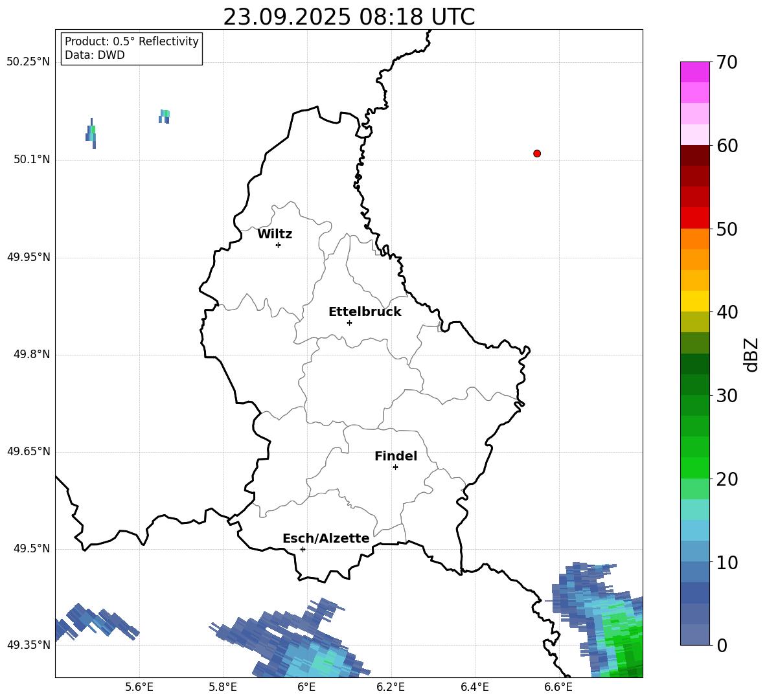This screenshot has height=700, width=767.
Task: Click the bright red colorbar swatch above 50
Action: [x=695, y=218]
